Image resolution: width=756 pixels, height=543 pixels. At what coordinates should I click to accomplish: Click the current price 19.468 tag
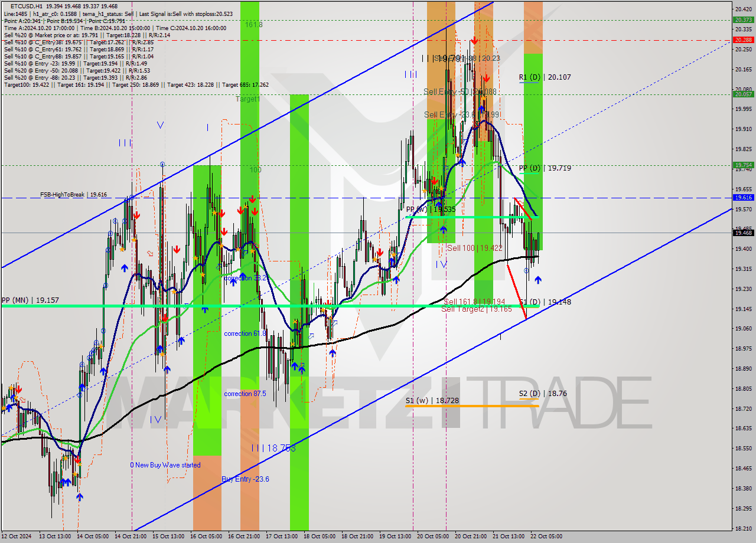pyautogui.click(x=743, y=233)
